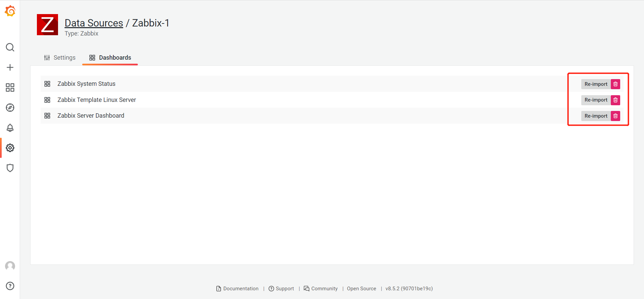Open the Explore compass icon

(x=10, y=108)
